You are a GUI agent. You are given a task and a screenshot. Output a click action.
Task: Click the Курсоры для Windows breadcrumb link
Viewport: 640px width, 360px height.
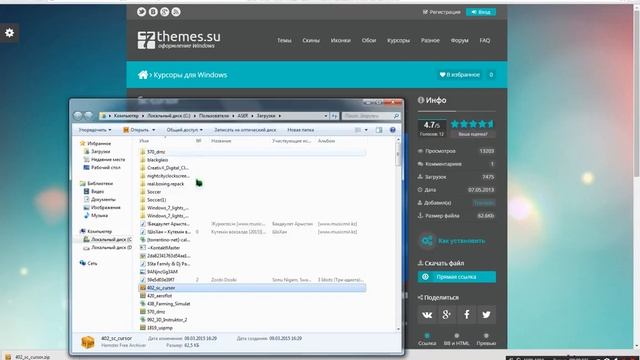(x=190, y=75)
